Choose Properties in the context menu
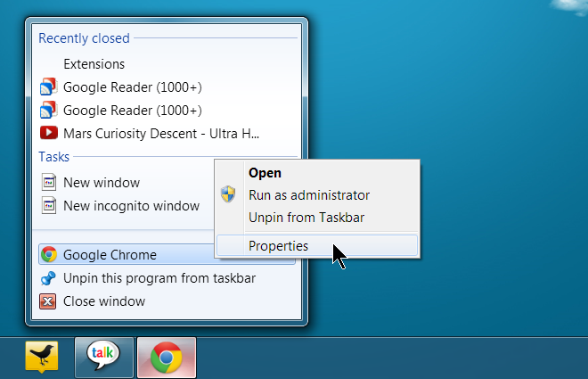 click(317, 246)
